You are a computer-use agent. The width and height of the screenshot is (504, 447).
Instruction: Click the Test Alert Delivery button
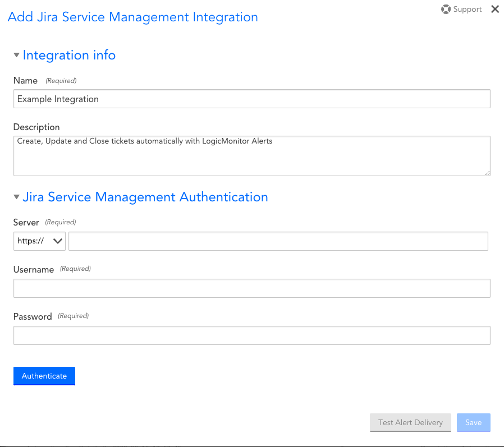click(410, 422)
